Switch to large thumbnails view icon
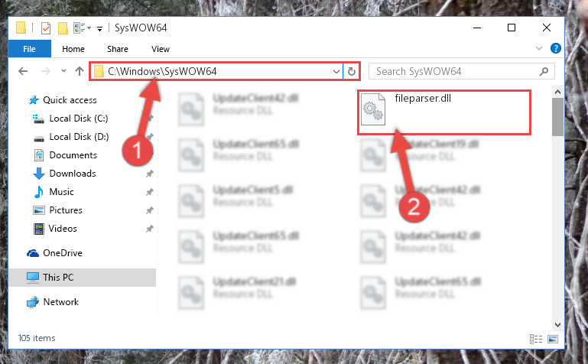Viewport: 588px width, 364px height. 553,339
